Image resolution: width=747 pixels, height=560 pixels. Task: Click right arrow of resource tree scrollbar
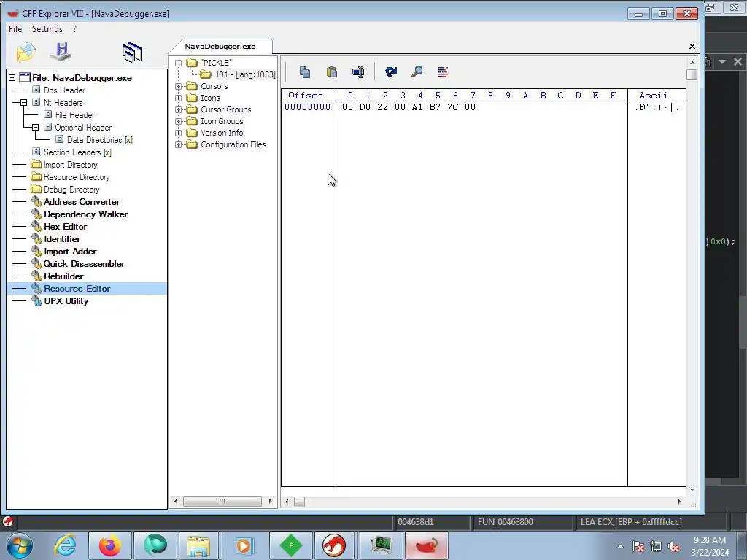(270, 501)
